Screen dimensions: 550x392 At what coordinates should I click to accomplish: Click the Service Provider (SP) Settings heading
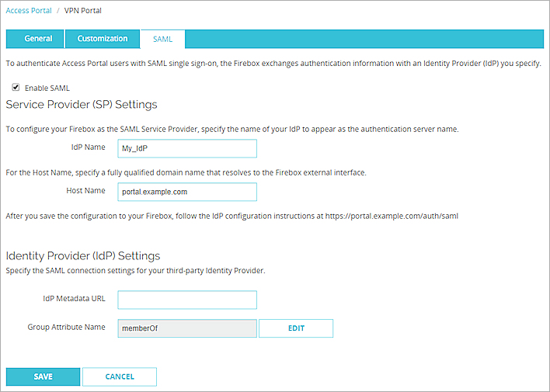[82, 105]
